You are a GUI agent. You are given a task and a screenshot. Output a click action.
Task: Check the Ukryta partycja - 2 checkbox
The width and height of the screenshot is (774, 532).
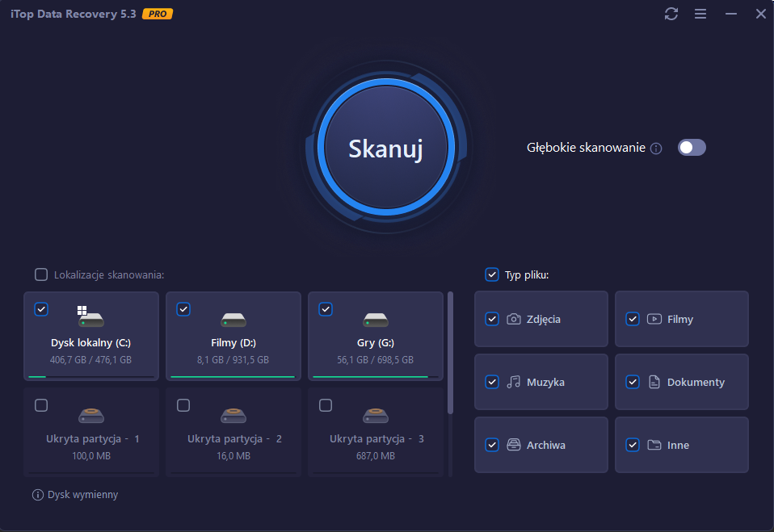(183, 405)
